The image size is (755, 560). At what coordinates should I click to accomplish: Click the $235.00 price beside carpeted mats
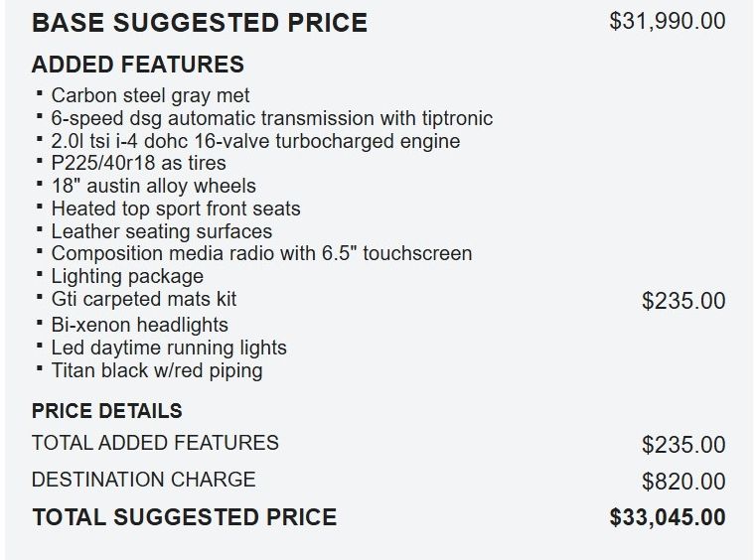683,301
